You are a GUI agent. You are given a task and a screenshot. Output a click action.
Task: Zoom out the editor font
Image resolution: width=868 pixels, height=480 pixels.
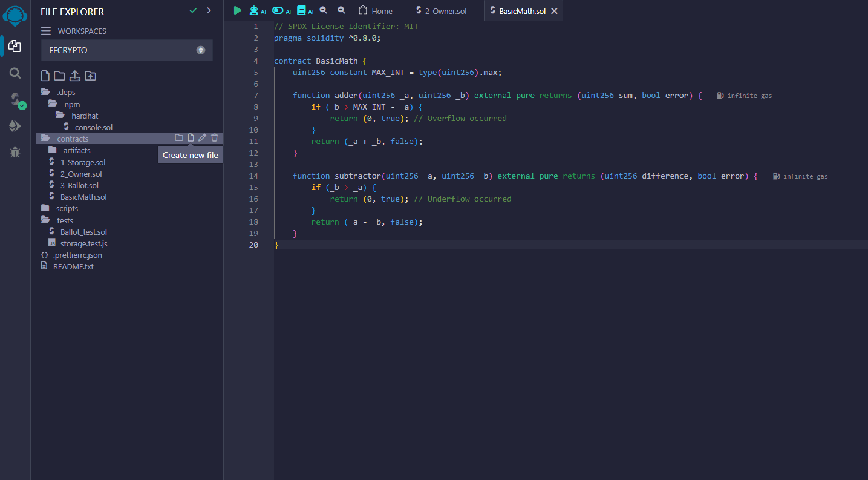coord(324,10)
